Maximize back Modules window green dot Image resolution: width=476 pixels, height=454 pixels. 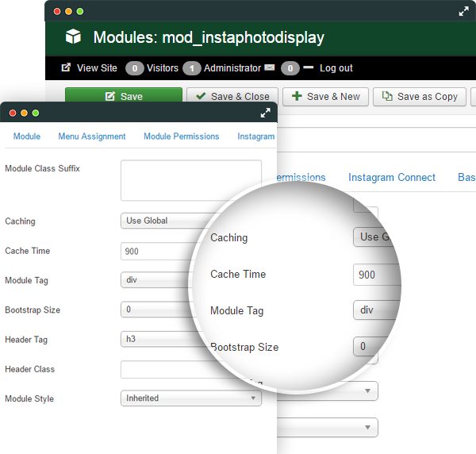[80, 12]
